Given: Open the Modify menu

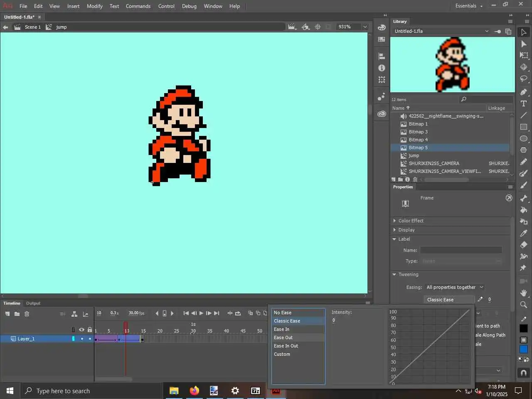Looking at the screenshot, I should click(94, 6).
